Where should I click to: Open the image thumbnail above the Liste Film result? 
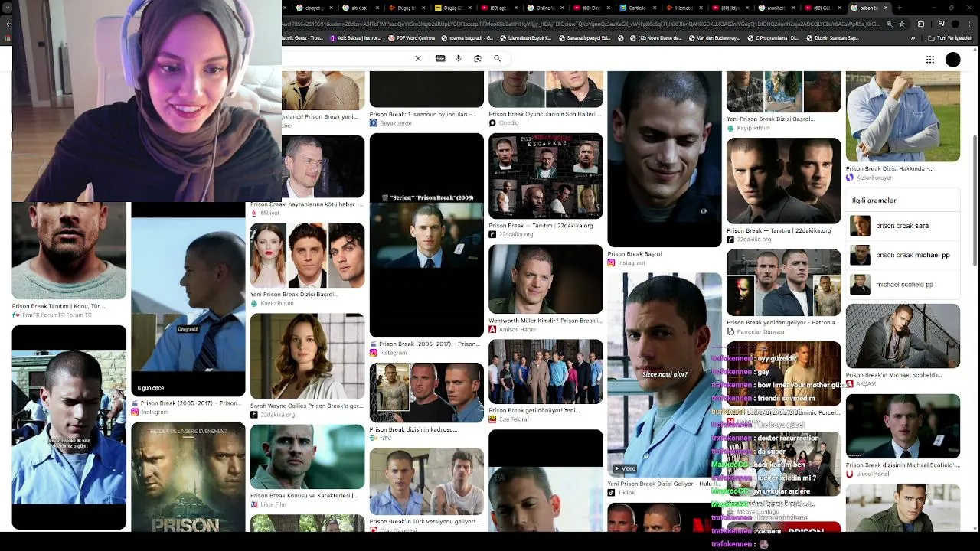[307, 456]
